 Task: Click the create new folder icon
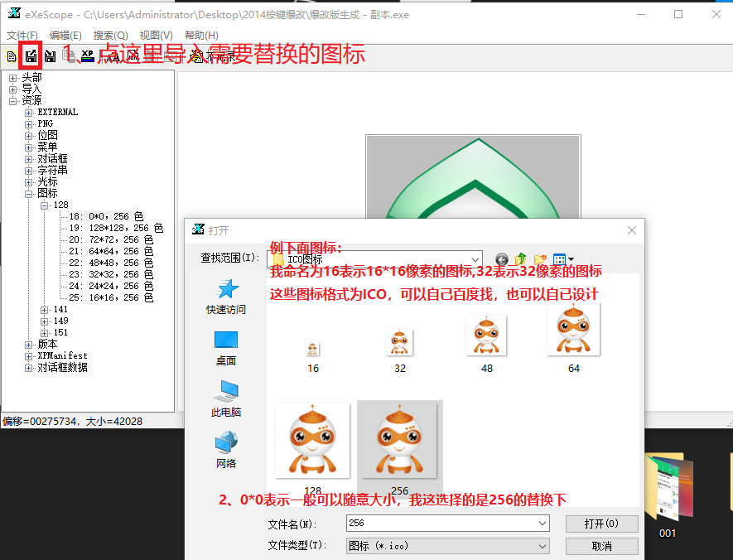coord(540,258)
